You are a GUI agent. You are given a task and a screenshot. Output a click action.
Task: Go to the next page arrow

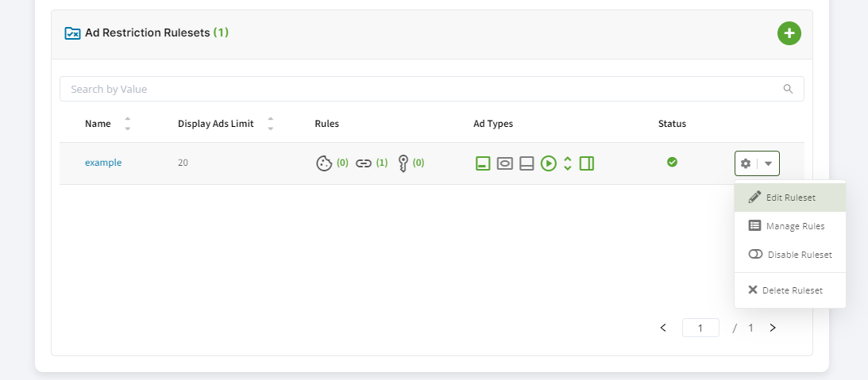click(x=773, y=328)
